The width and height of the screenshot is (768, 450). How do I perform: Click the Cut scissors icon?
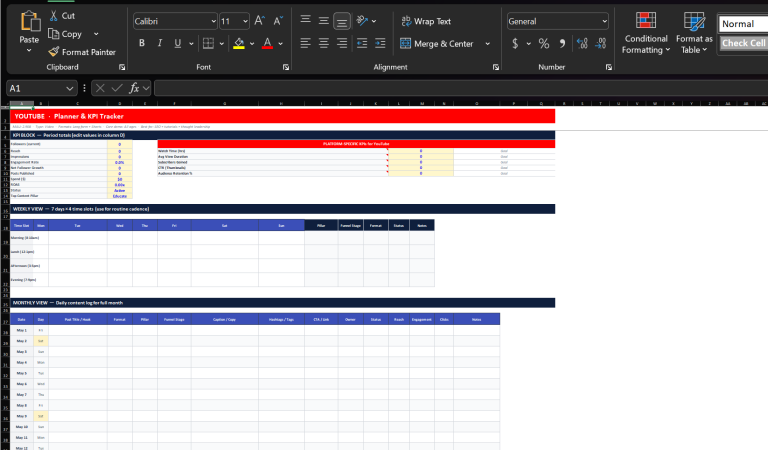coord(53,16)
